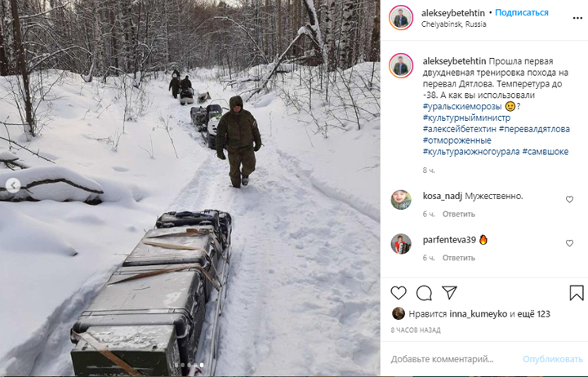
Task: Focus the add comment input field
Action: point(454,359)
